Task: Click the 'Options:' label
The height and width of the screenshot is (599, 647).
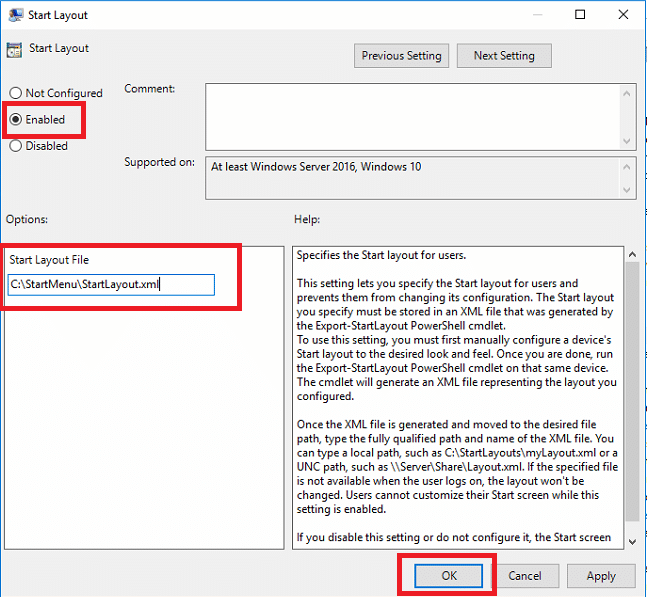Action: click(x=27, y=219)
